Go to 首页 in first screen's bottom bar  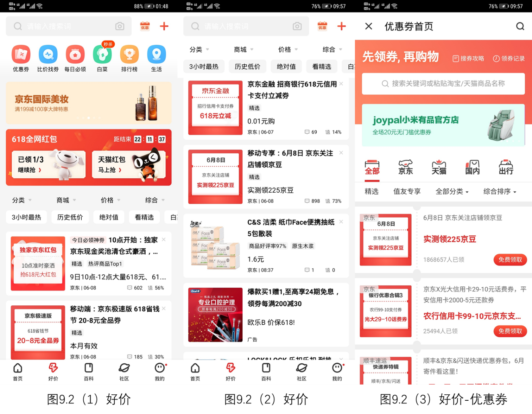[x=18, y=372]
